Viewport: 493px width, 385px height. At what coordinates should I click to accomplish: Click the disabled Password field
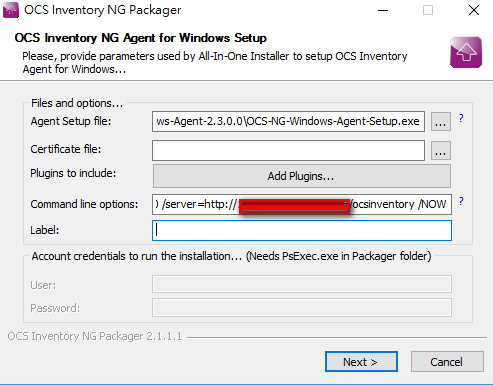tap(302, 308)
